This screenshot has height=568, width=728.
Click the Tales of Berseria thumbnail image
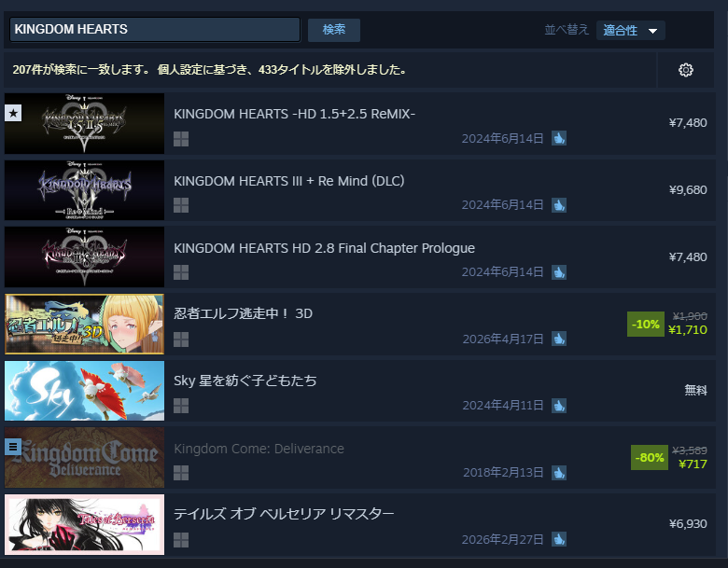(x=85, y=524)
